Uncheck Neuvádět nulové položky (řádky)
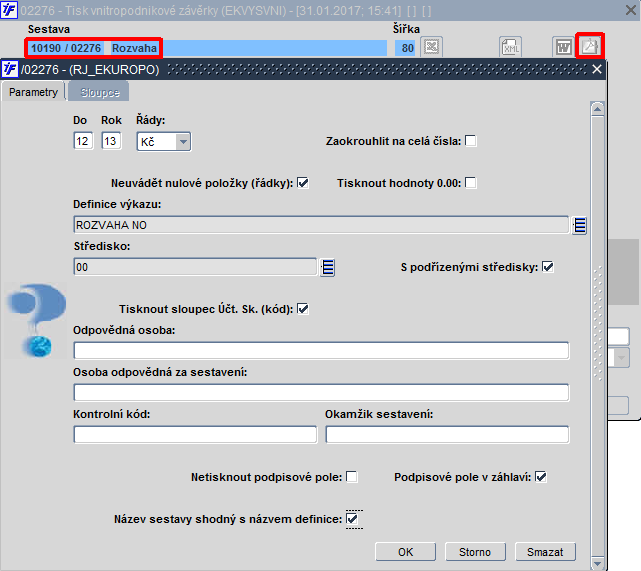The height and width of the screenshot is (571, 641). coord(303,183)
